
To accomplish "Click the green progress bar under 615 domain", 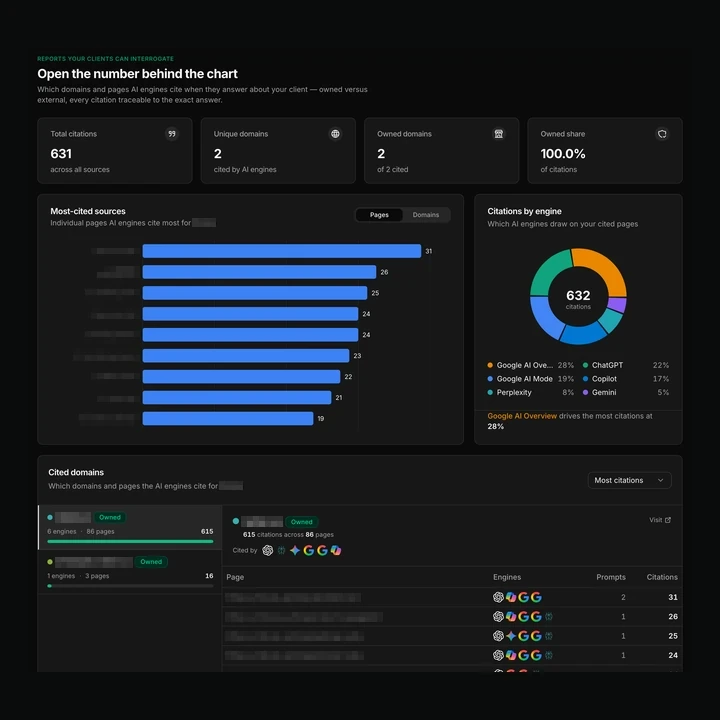I will (x=130, y=541).
